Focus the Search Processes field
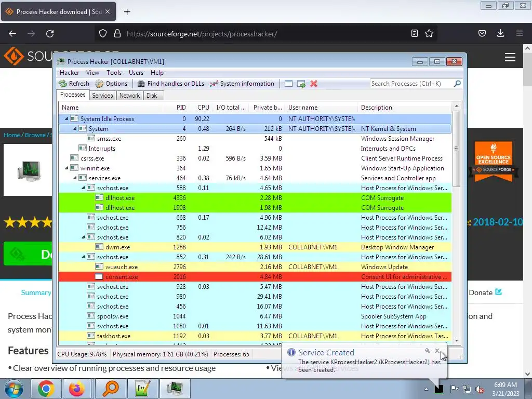The image size is (532, 399). pyautogui.click(x=411, y=84)
